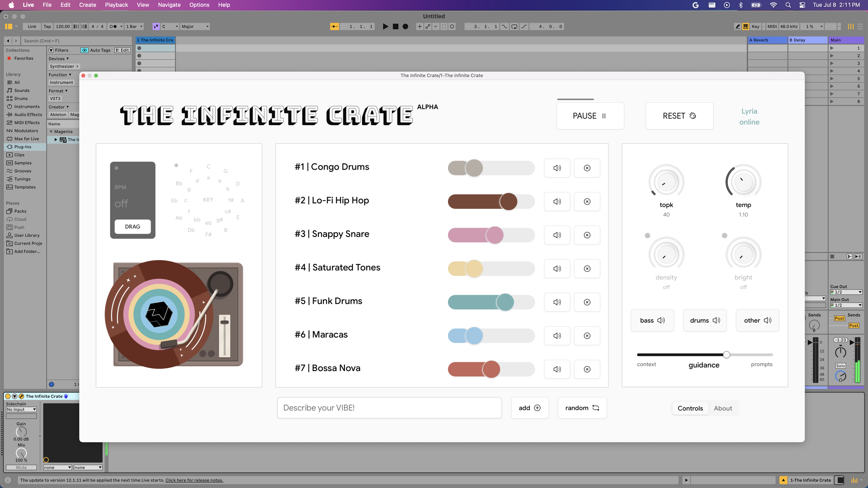Viewport: 868px width, 488px height.
Task: Switch to the About tab
Action: [723, 408]
